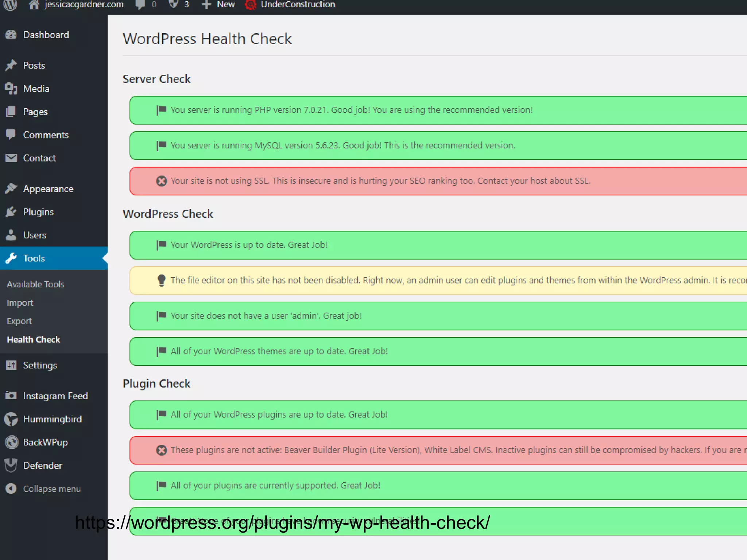Click the red X icon on inactive plugins notice
Screen dimensions: 747x560
tap(162, 450)
